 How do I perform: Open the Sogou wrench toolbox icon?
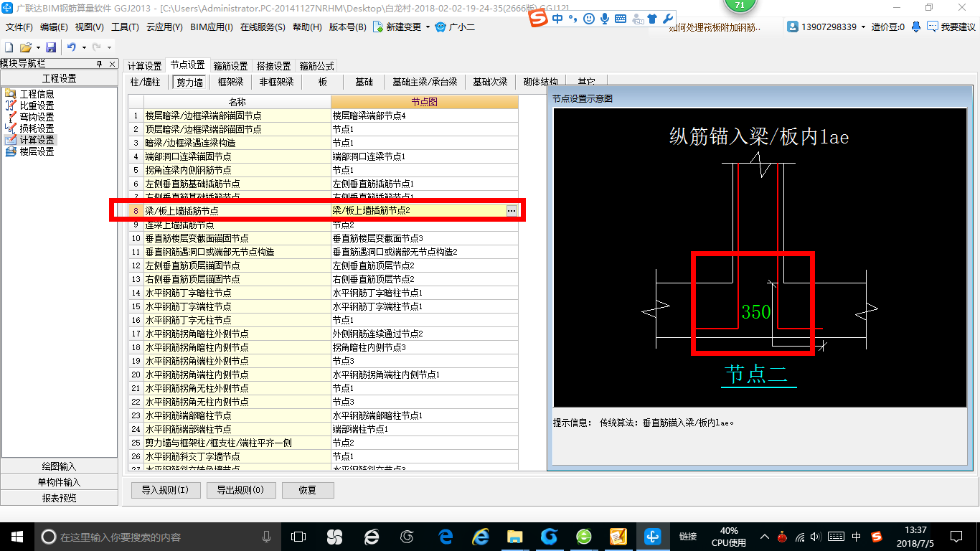667,19
